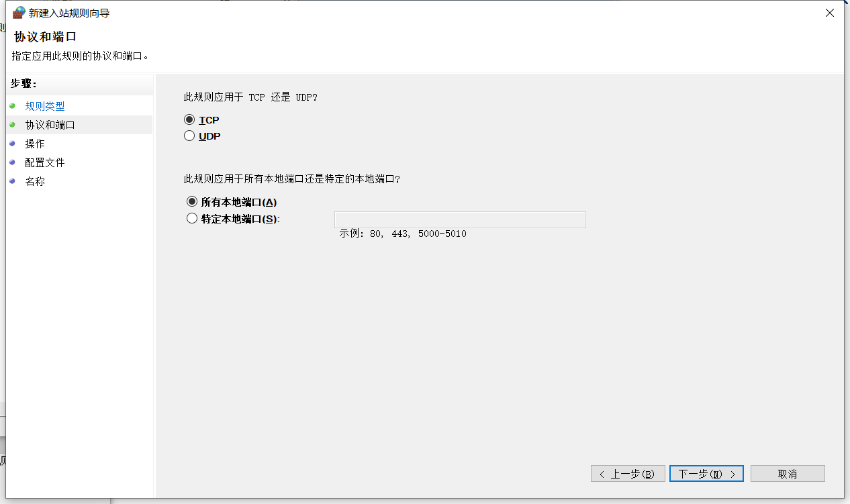
Task: Select 配置文件 in the steps panel
Action: [x=45, y=162]
